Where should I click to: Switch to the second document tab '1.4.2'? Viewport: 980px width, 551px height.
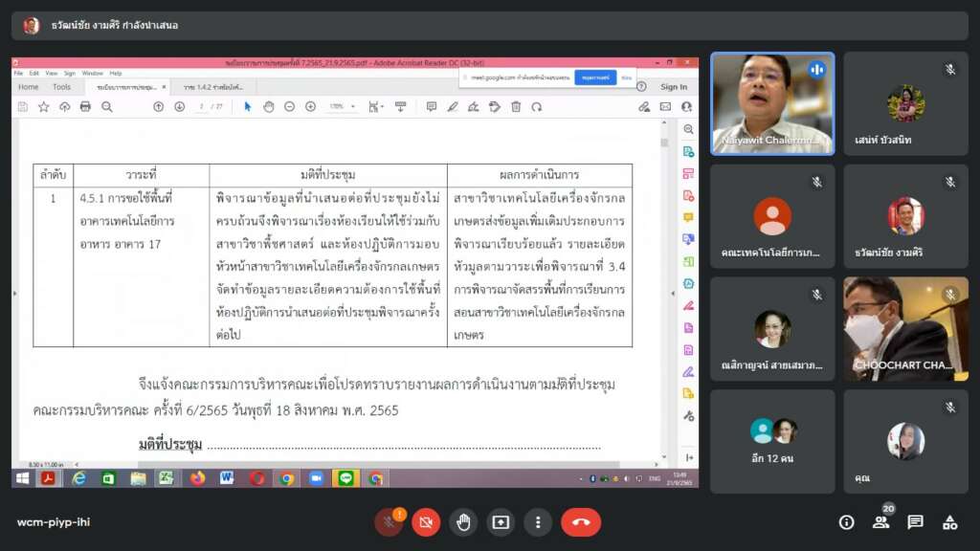pos(213,87)
